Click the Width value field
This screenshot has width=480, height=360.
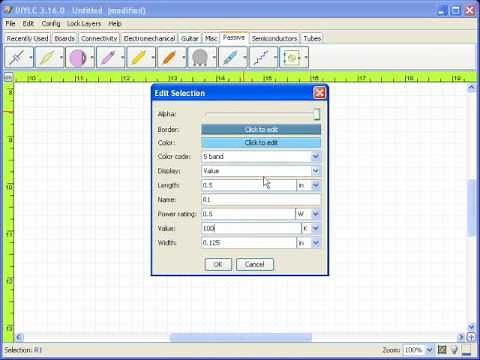coord(249,243)
